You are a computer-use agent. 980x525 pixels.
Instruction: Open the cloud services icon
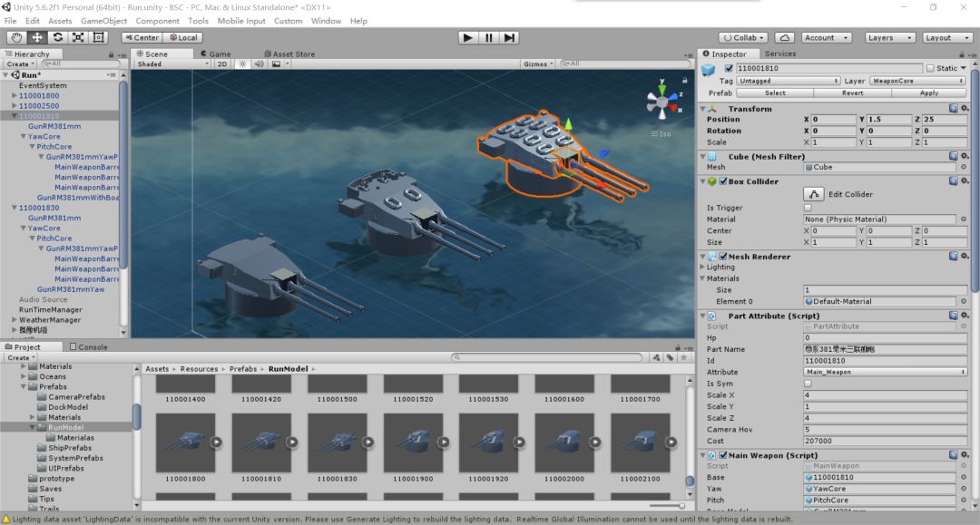click(x=784, y=37)
